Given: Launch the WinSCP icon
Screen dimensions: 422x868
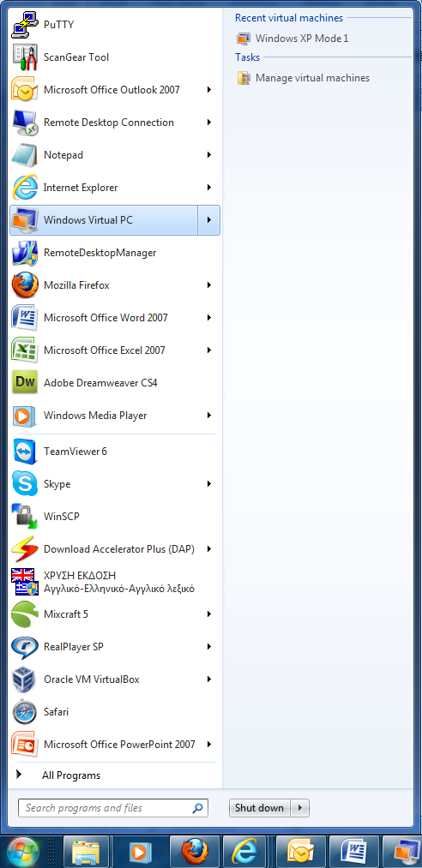Looking at the screenshot, I should (25, 517).
